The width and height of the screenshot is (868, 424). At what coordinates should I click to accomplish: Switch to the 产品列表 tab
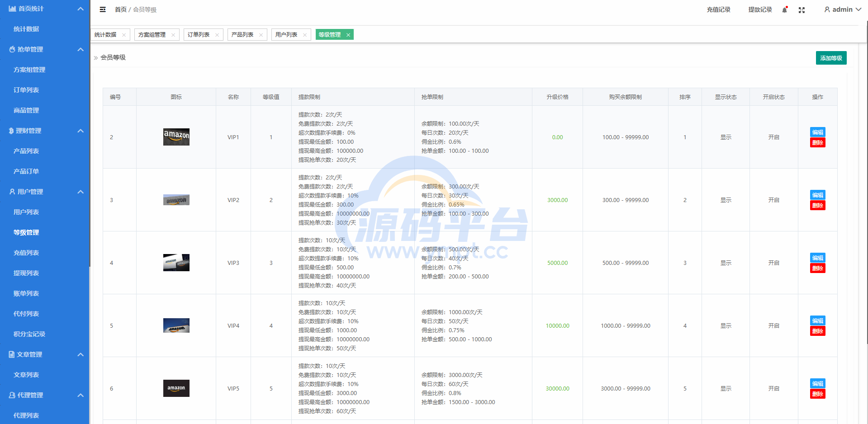click(x=243, y=35)
